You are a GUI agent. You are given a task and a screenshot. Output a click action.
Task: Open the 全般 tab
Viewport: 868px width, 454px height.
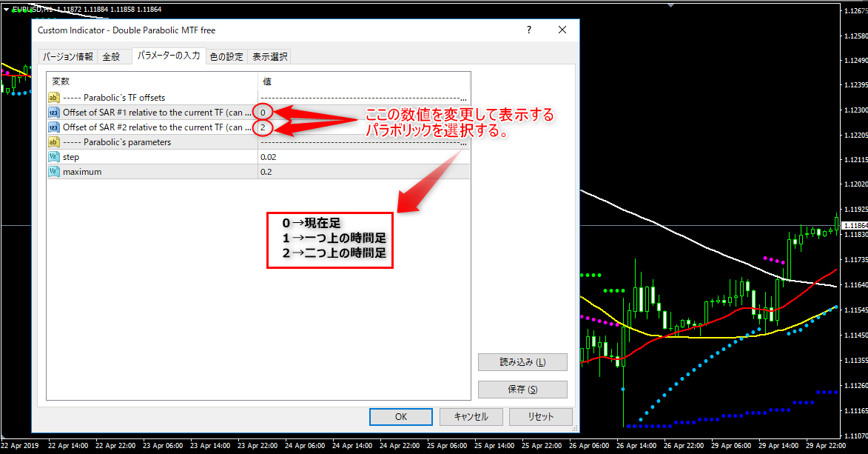112,56
